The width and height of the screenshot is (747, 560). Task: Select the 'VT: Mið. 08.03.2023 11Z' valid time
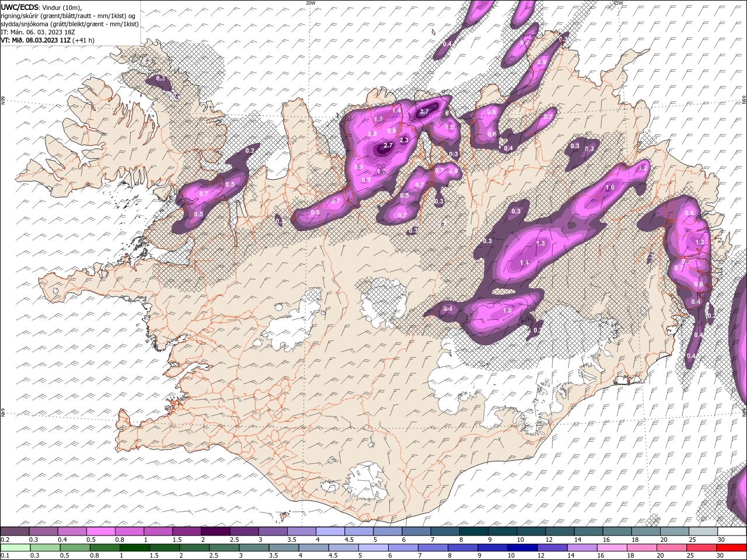(x=36, y=40)
